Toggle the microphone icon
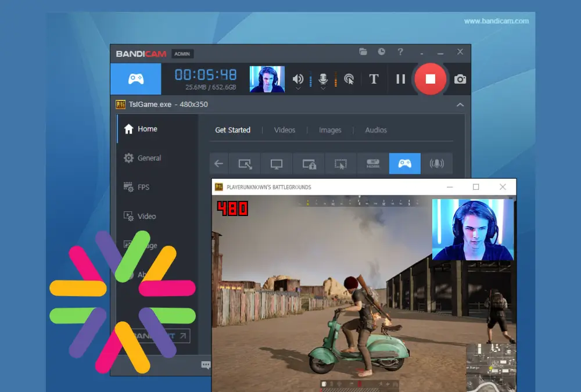 tap(323, 78)
